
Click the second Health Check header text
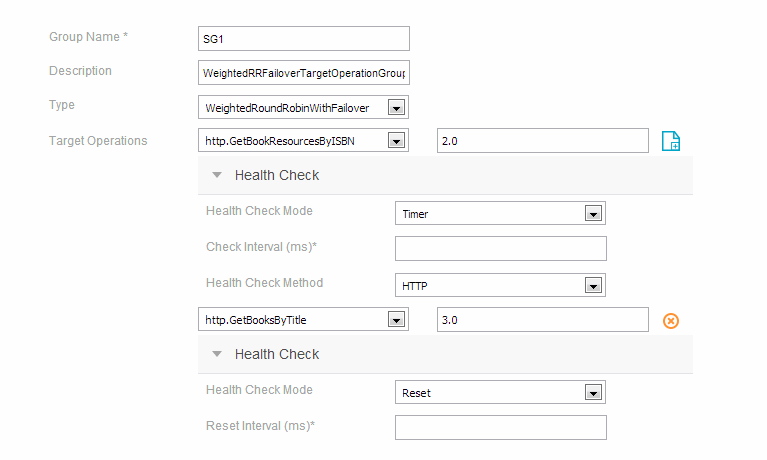click(277, 354)
